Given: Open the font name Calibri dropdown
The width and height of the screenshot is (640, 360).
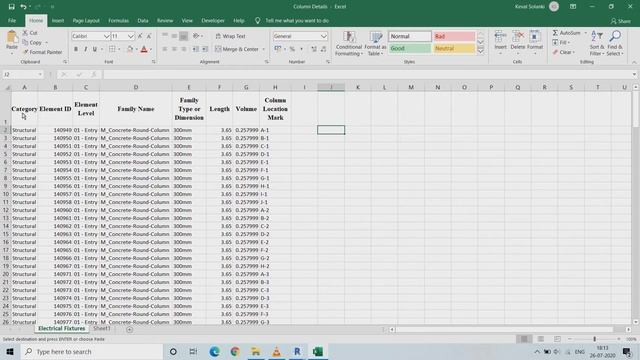Looking at the screenshot, I should [107, 36].
